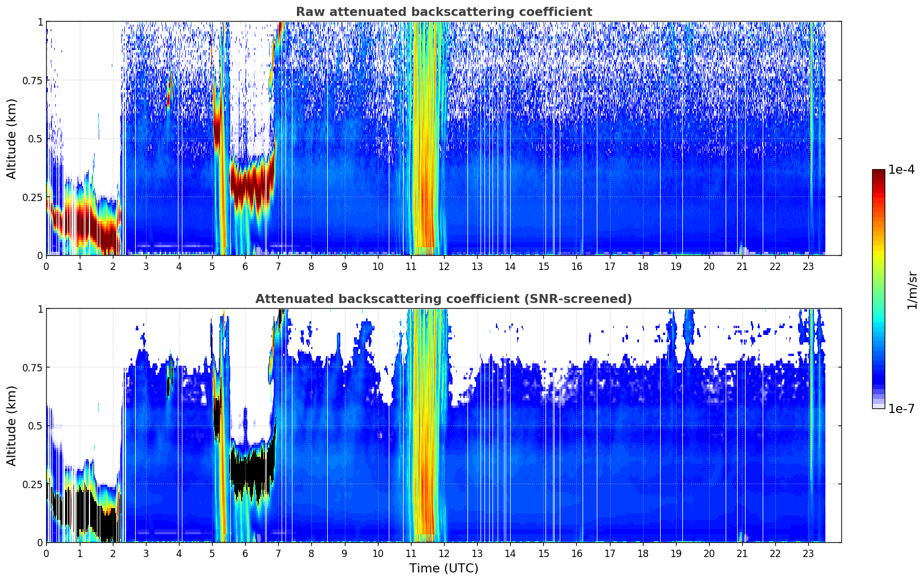This screenshot has width=924, height=581.
Task: Click the "Raw attenuated backscattering coefficient" plot title
Action: (443, 12)
